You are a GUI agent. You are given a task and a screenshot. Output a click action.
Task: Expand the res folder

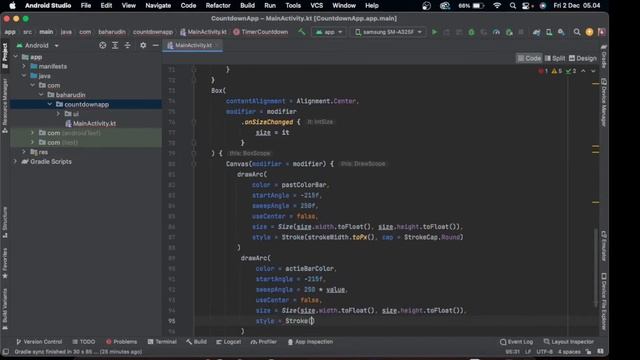pyautogui.click(x=24, y=152)
